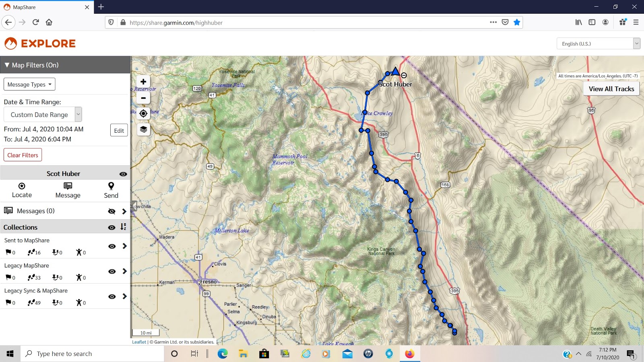Show site tracking protection shield

click(111, 23)
